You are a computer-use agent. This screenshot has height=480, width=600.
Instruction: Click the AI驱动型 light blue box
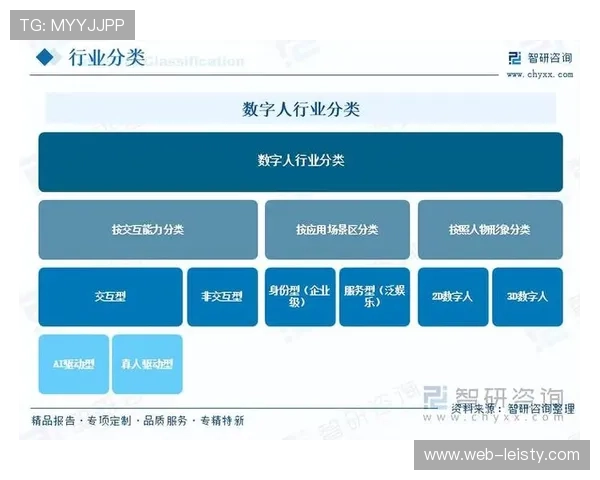(73, 364)
